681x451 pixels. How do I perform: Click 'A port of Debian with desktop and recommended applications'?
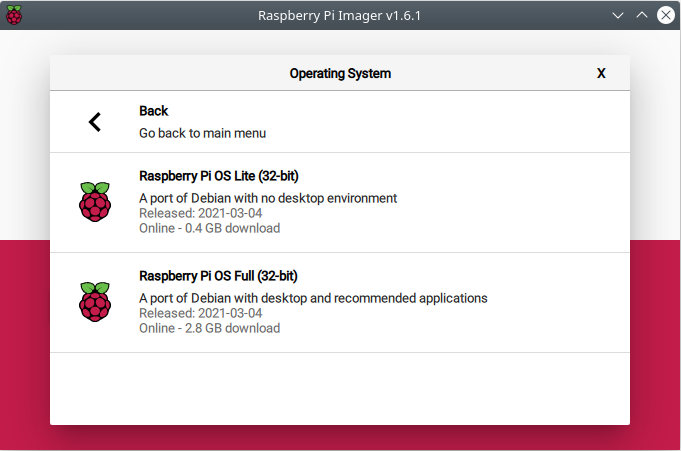point(313,298)
